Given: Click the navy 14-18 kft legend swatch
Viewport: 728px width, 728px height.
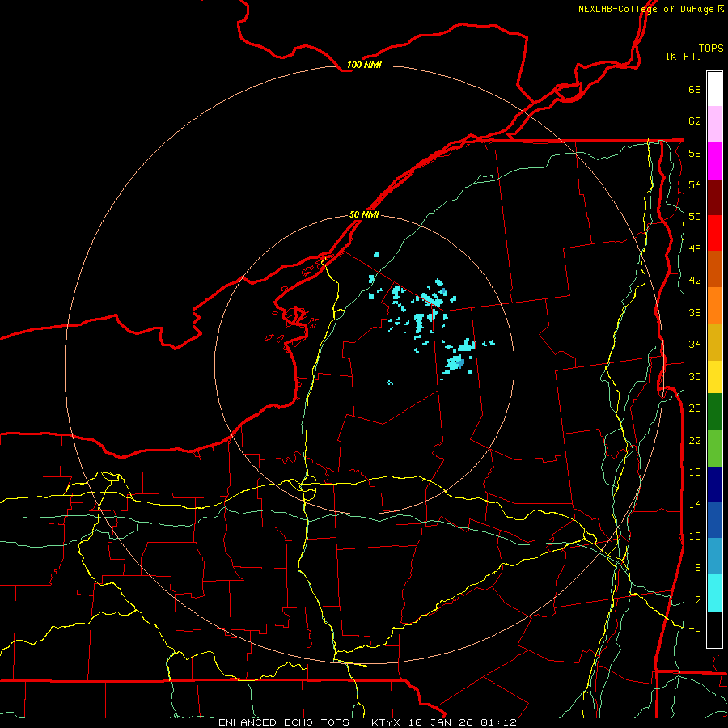Looking at the screenshot, I should click(714, 485).
